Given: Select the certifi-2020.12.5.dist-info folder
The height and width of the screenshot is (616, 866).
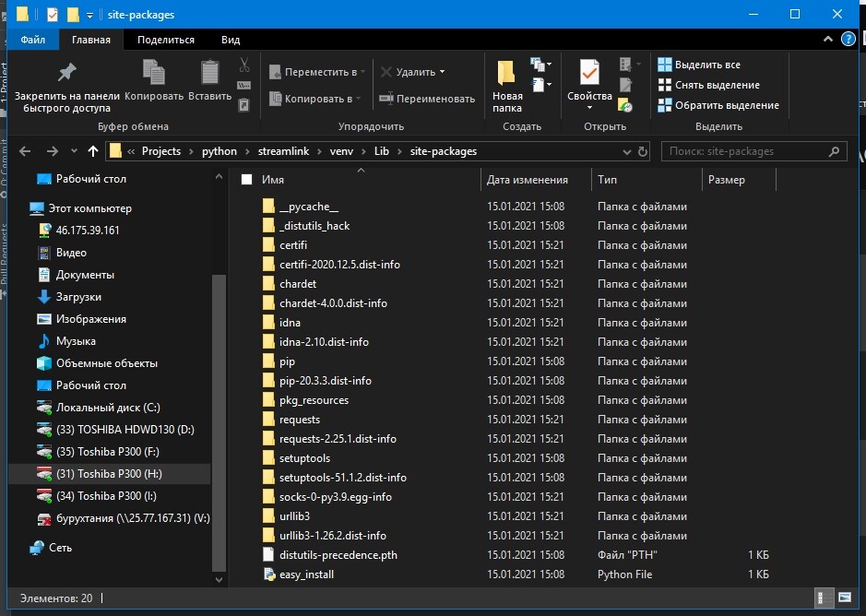Looking at the screenshot, I should click(339, 264).
